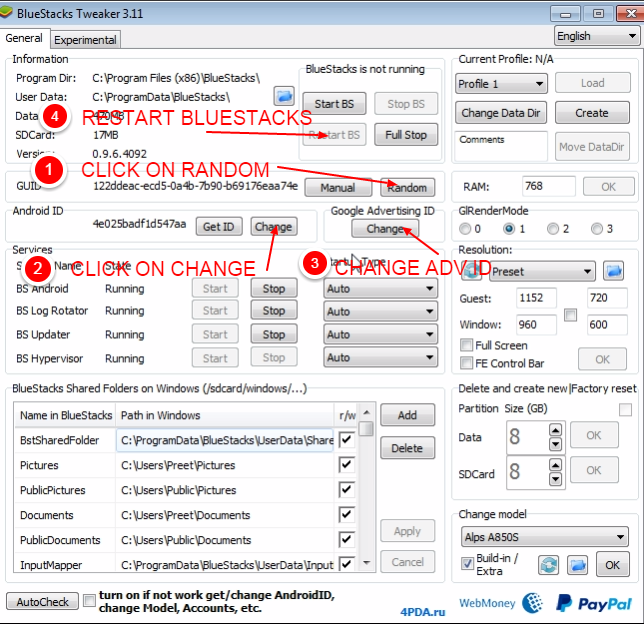The width and height of the screenshot is (644, 624).
Task: Open the Profile 1 dropdown
Action: (501, 84)
